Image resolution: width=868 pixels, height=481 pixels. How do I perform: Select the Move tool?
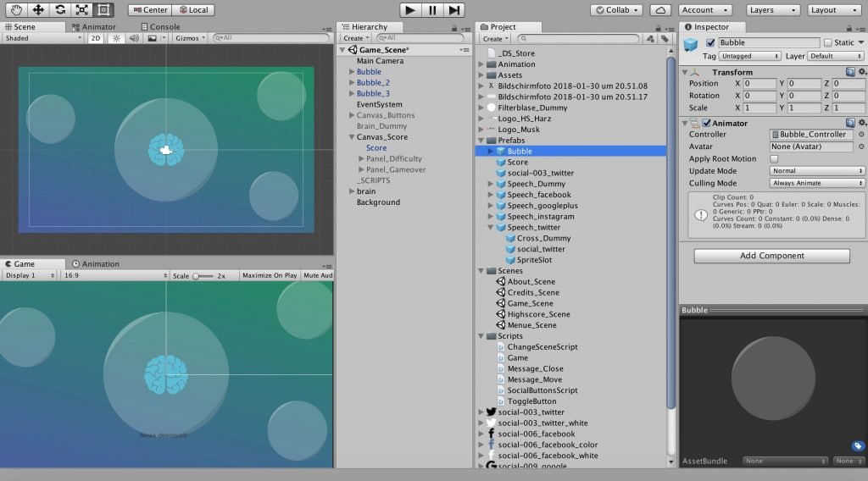37,10
